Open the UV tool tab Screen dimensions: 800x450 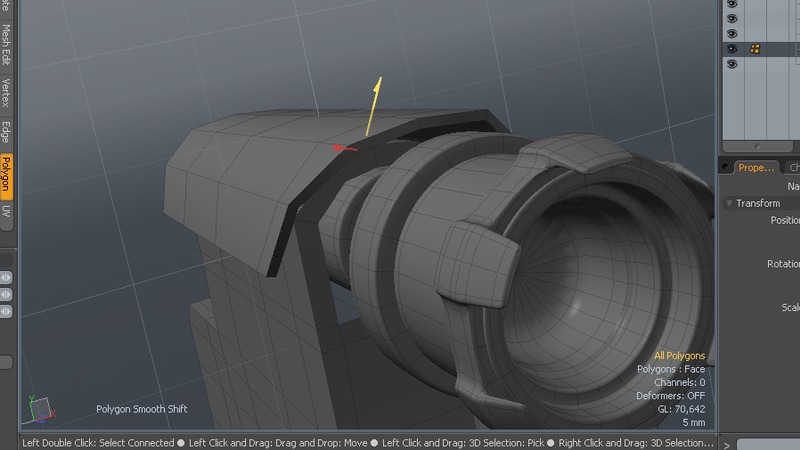pyautogui.click(x=6, y=211)
